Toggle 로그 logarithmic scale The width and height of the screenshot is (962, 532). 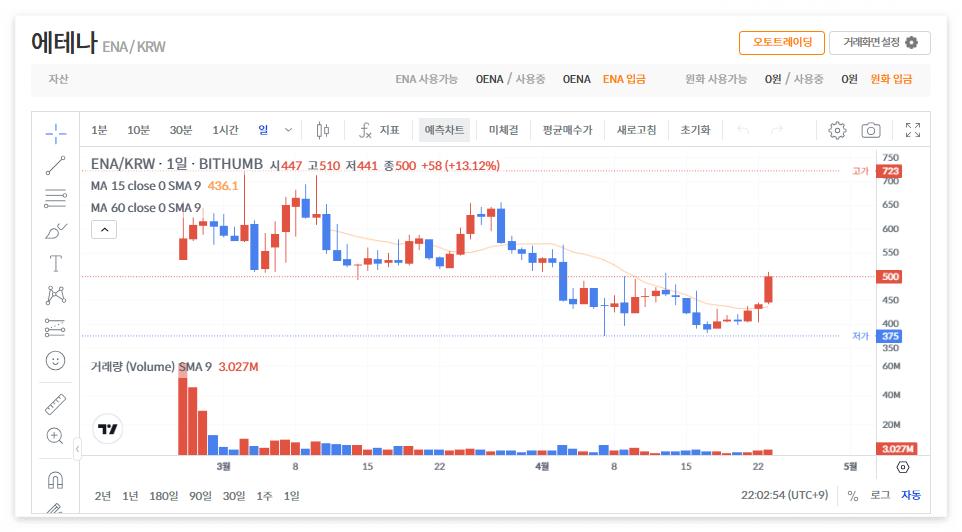(x=880, y=495)
